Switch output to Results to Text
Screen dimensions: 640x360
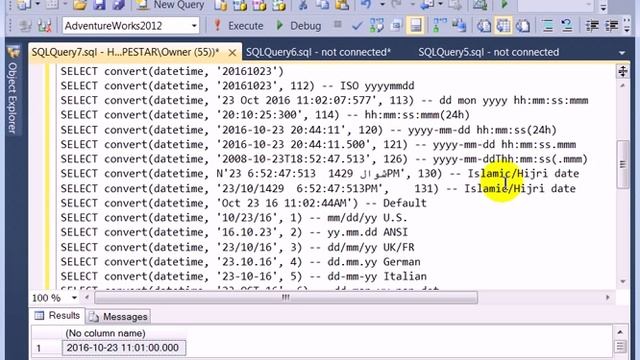pos(484,26)
